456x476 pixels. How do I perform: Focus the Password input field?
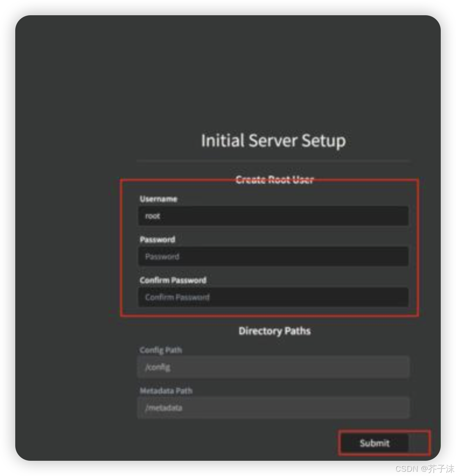[x=273, y=257]
